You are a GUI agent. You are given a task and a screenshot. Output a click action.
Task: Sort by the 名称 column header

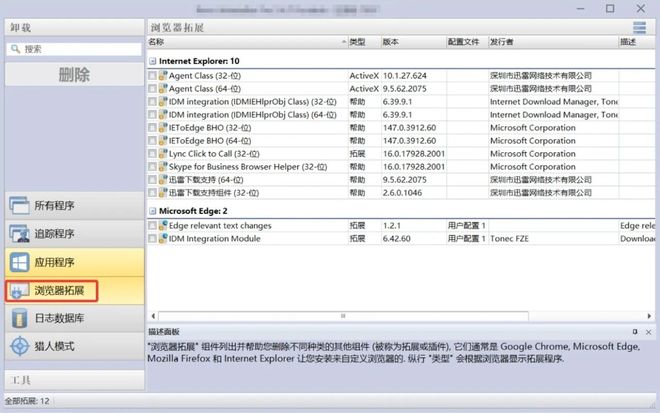[247, 42]
